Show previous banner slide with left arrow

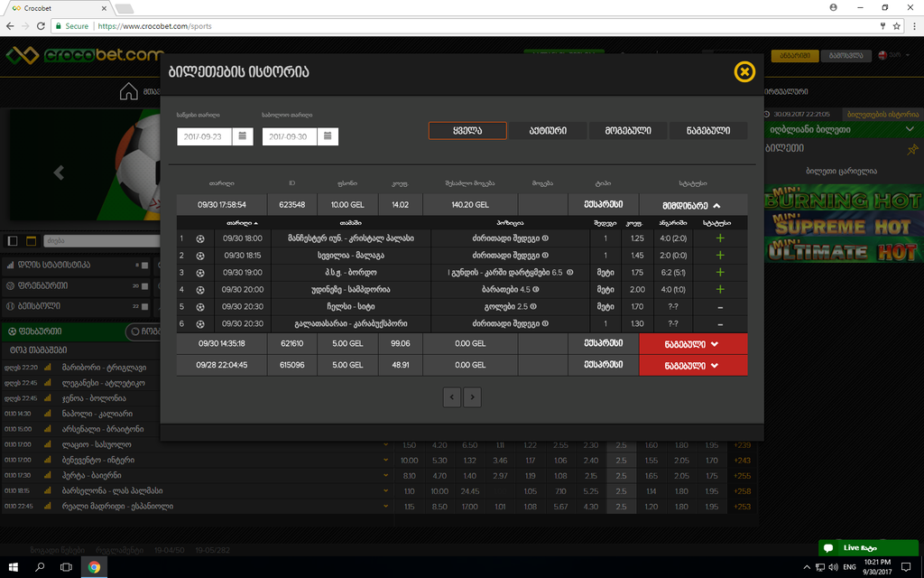[x=59, y=172]
